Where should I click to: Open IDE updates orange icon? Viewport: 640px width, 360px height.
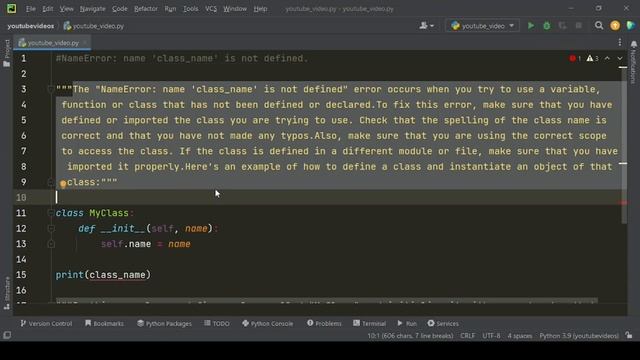pos(615,26)
